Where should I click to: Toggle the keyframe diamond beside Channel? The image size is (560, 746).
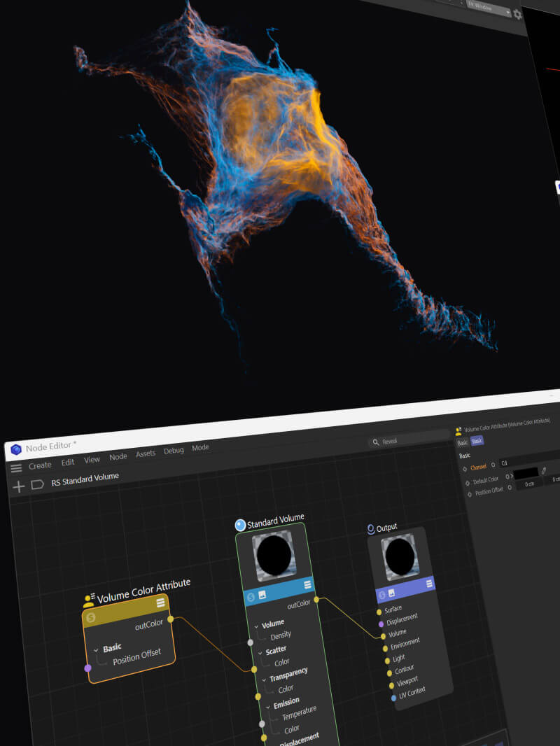pyautogui.click(x=465, y=469)
